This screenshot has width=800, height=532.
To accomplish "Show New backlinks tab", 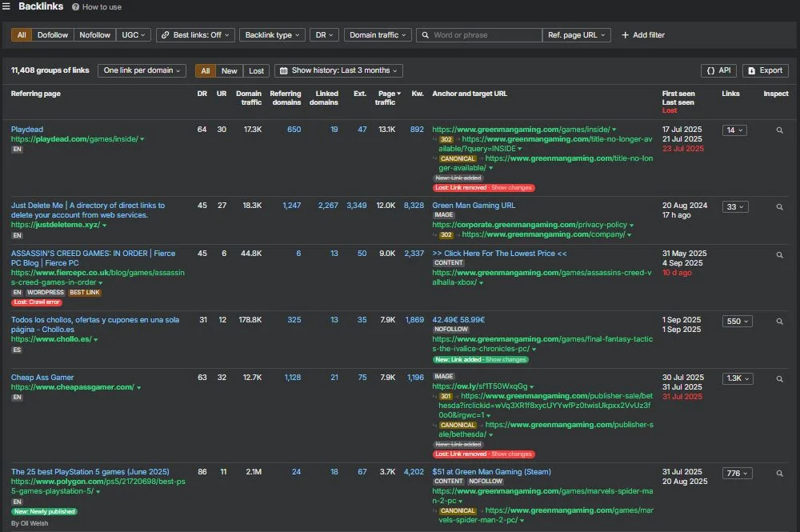I will click(229, 70).
